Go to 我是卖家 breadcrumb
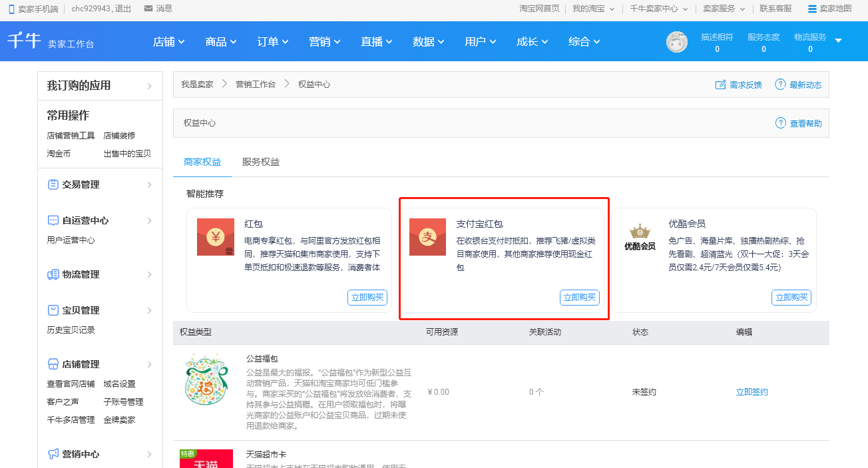Screen dimensions: 868x468 click(x=197, y=85)
